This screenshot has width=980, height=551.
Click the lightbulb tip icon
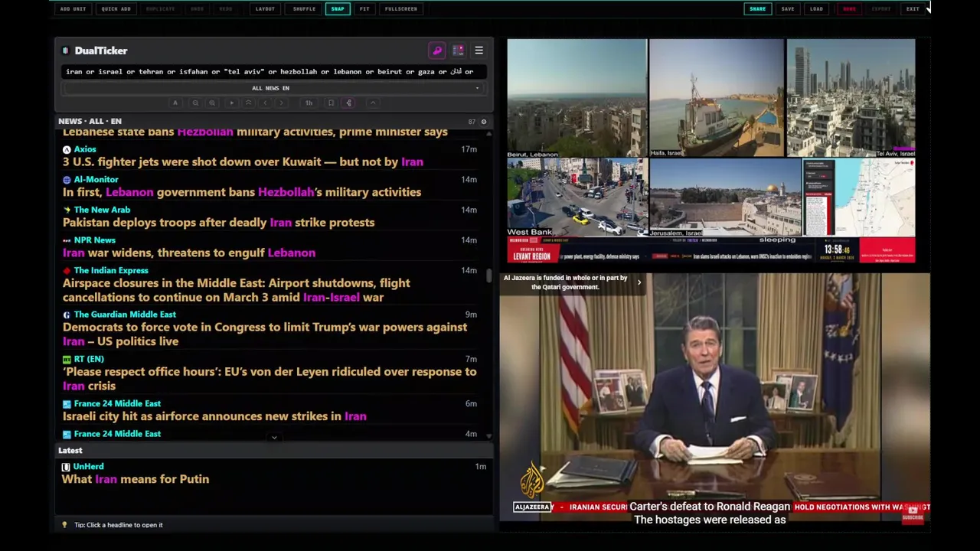point(64,525)
